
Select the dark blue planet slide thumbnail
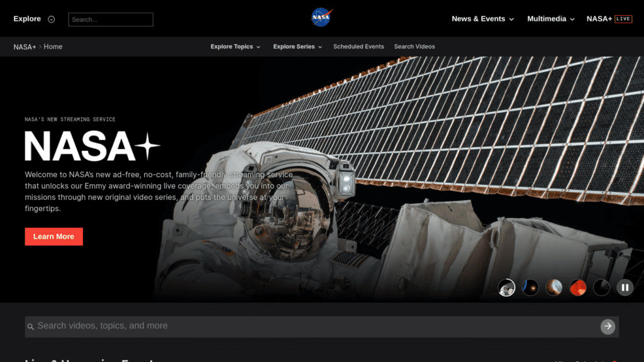pyautogui.click(x=530, y=288)
